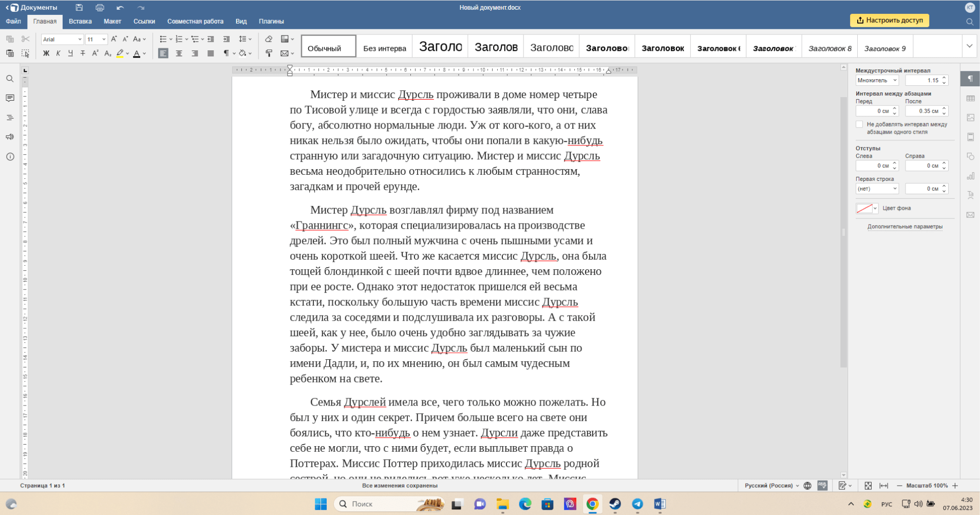The width and height of the screenshot is (980, 515).
Task: Open table settings in right sidebar
Action: [970, 98]
